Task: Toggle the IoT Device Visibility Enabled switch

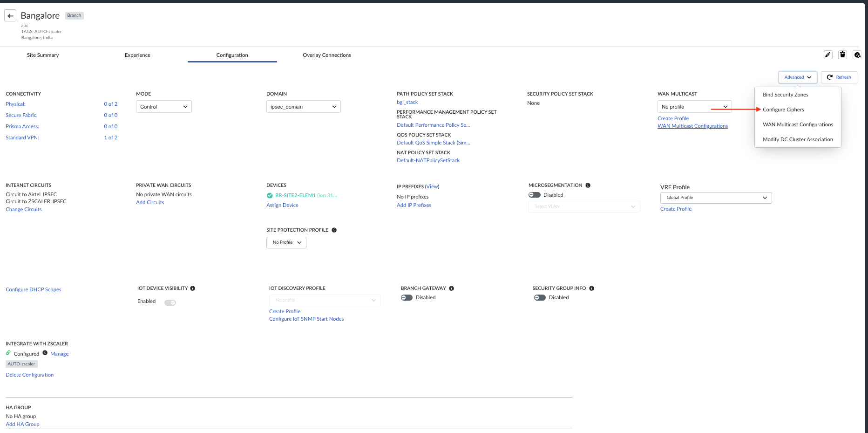Action: [x=170, y=302]
